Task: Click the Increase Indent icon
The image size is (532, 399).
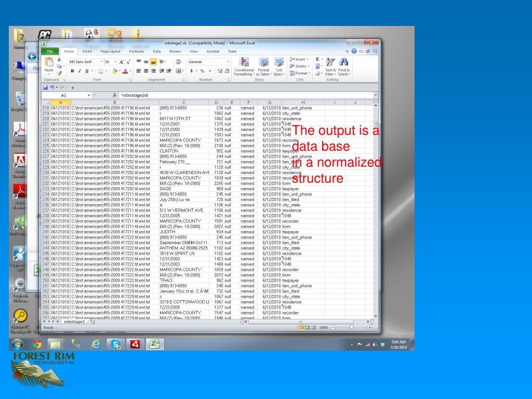Action: (x=168, y=71)
